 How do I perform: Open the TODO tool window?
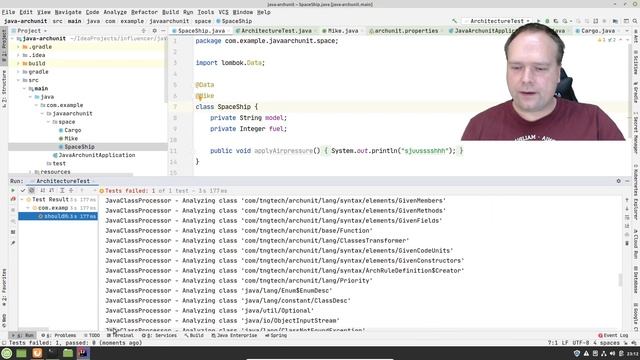pyautogui.click(x=92, y=335)
